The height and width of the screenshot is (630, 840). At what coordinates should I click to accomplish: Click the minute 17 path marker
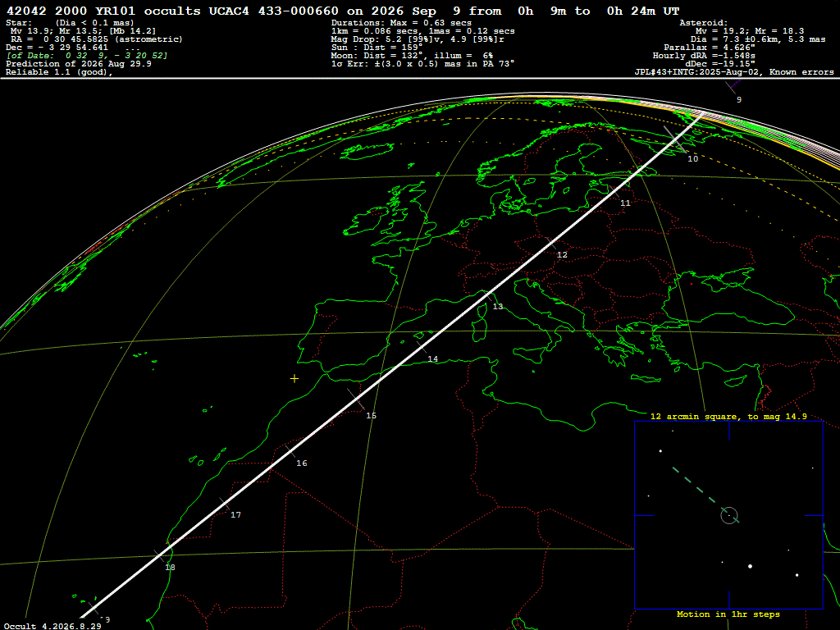pyautogui.click(x=235, y=515)
